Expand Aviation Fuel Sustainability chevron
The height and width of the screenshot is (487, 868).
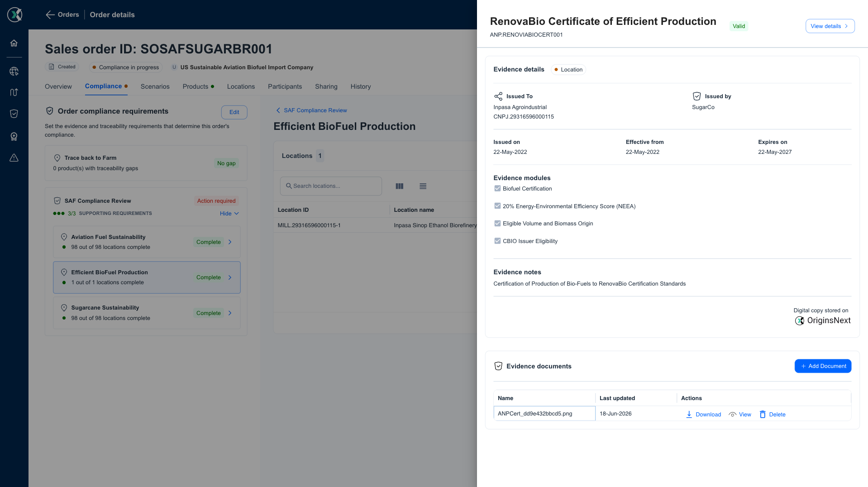[x=230, y=242]
